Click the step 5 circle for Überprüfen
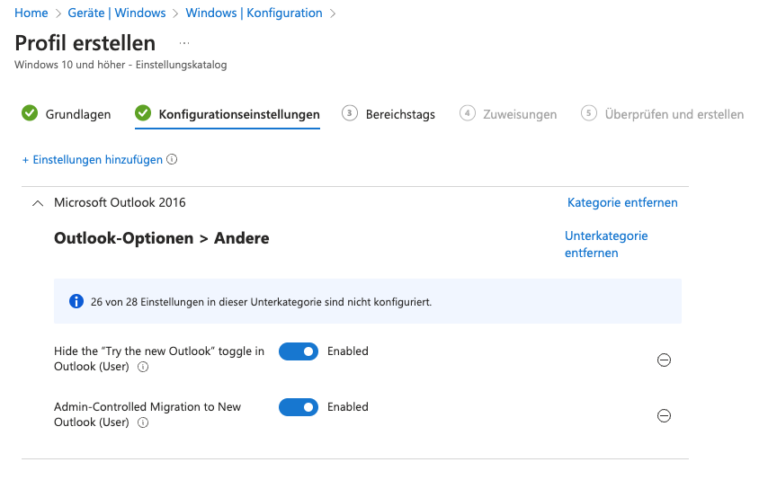768x480 pixels. [x=589, y=113]
